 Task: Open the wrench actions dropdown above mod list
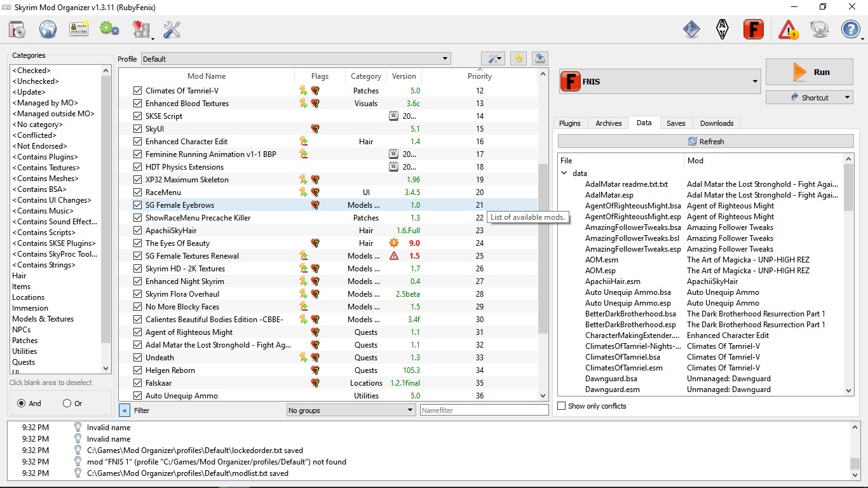pyautogui.click(x=493, y=58)
